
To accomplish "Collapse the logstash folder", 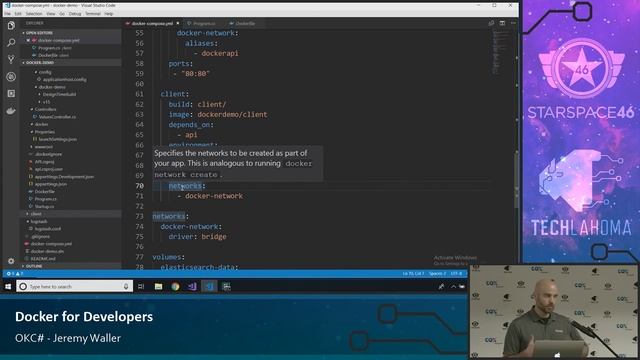I will click(x=39, y=221).
